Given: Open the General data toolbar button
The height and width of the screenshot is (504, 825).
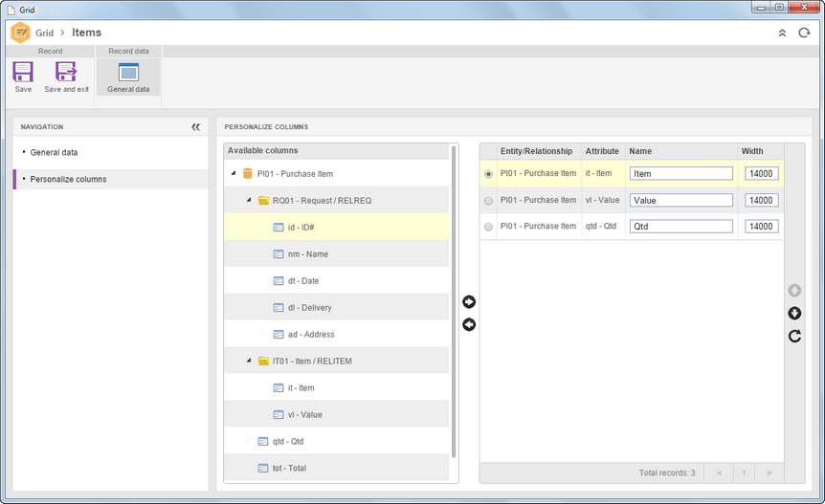Looking at the screenshot, I should [128, 77].
